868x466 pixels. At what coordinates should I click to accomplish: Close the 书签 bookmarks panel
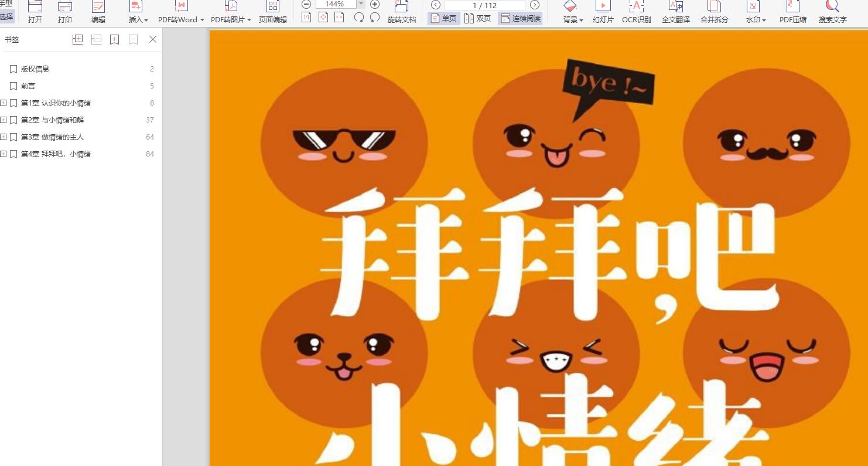click(x=153, y=39)
